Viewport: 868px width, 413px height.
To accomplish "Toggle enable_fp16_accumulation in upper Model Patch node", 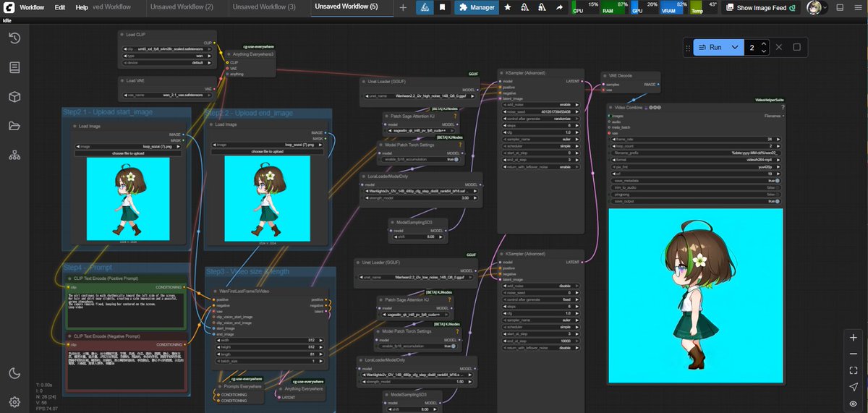I will click(421, 158).
